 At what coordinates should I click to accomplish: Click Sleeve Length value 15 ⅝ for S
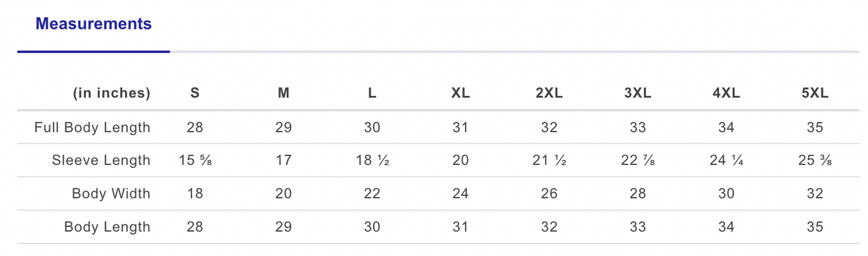point(195,161)
